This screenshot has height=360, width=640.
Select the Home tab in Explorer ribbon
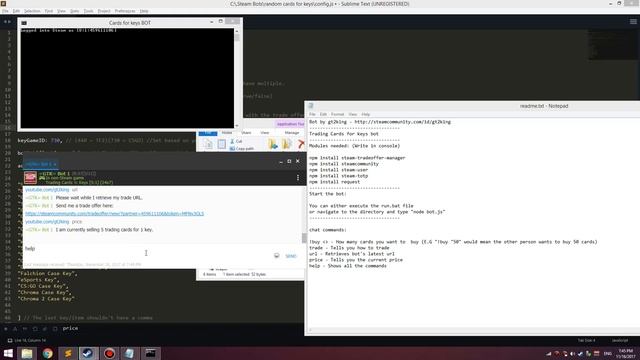227,133
